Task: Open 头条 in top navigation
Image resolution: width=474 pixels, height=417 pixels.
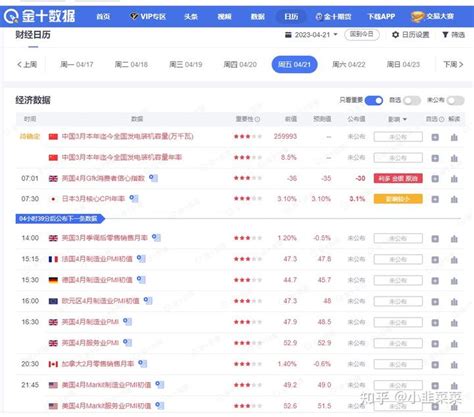Action: [x=191, y=16]
